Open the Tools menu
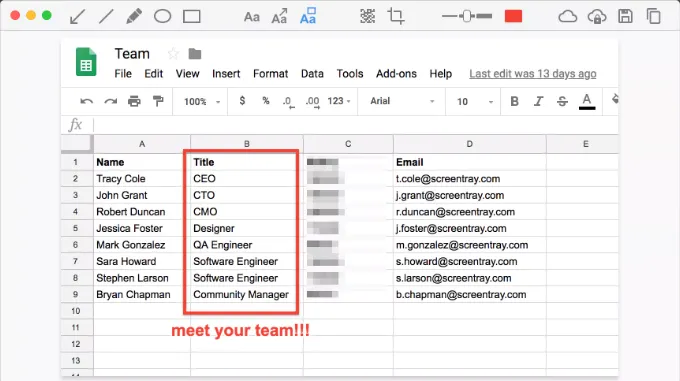Screen dimensions: 680x381 pos(350,74)
